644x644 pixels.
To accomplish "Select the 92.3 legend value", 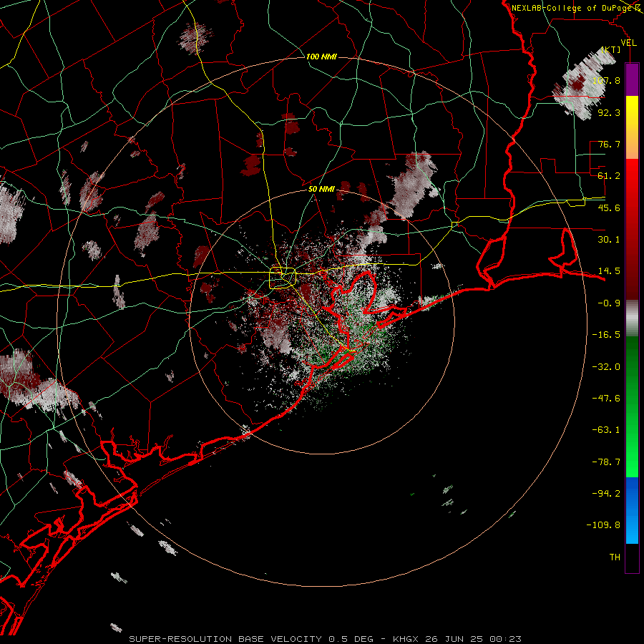I will pyautogui.click(x=609, y=112).
